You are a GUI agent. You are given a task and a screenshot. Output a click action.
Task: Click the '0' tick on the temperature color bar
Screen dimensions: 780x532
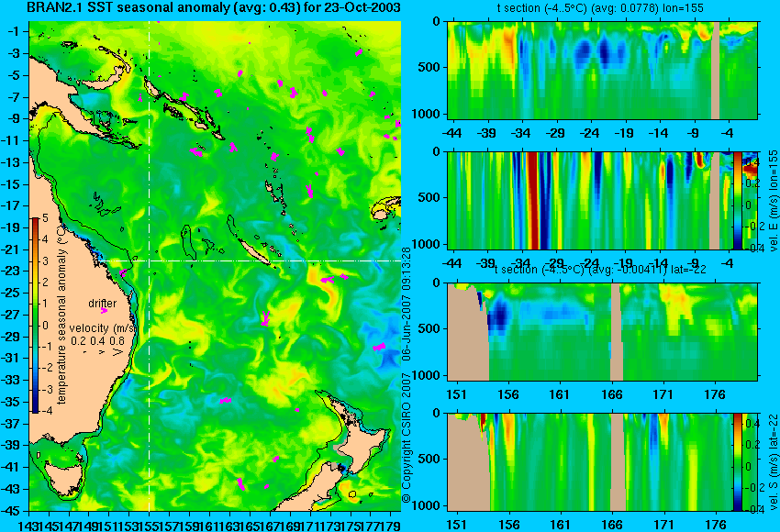(46, 326)
